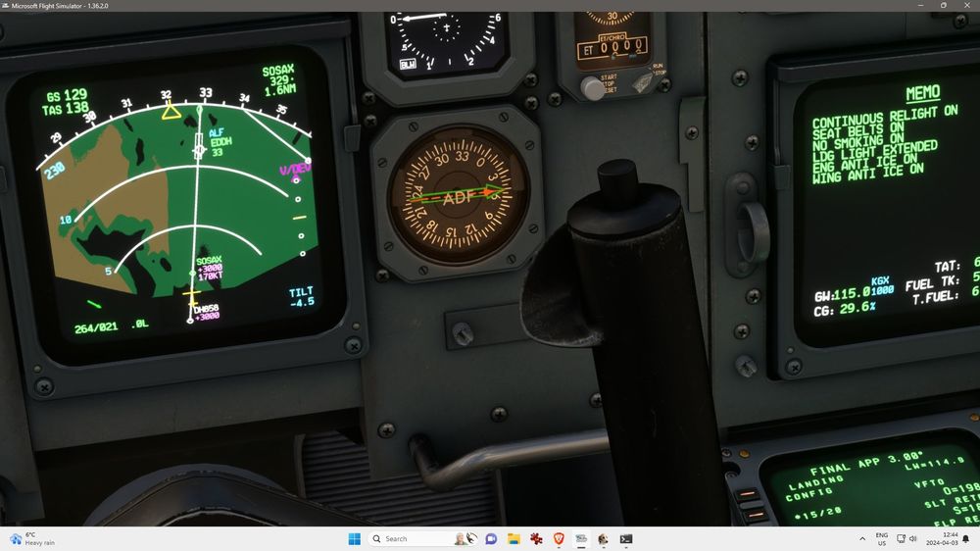Click the purple chat app taskbar icon
The image size is (980, 551).
pos(491,538)
